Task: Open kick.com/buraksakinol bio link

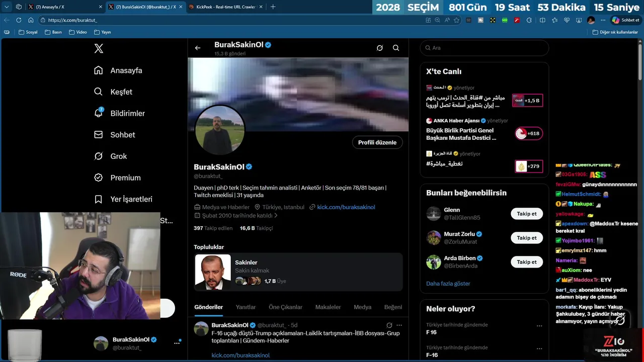Action: tap(346, 207)
